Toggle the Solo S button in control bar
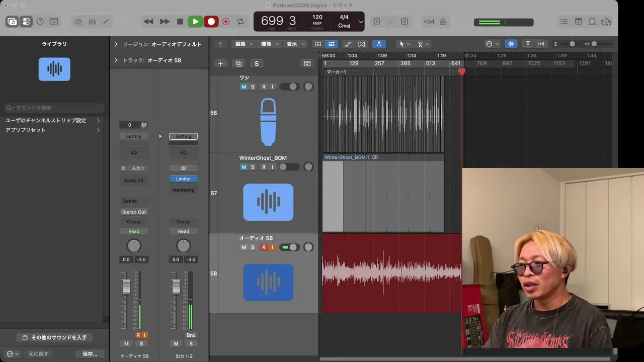 point(405,22)
